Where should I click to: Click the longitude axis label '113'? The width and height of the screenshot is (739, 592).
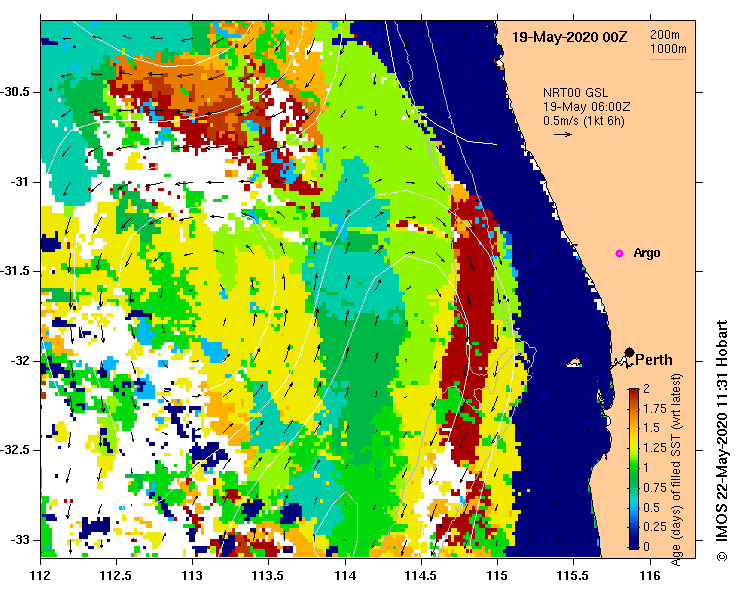coord(192,576)
